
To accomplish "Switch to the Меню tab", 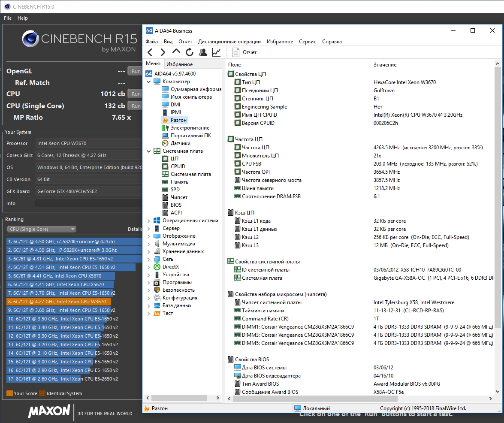I will tap(153, 63).
